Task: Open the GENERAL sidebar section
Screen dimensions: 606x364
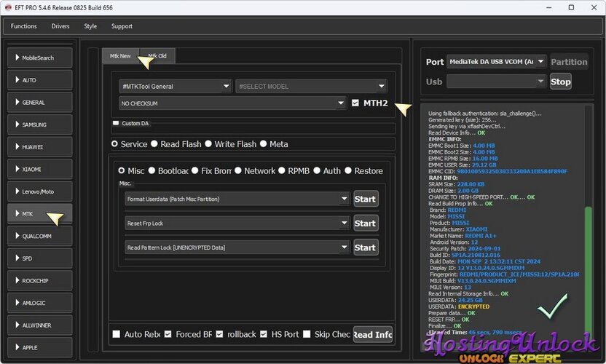Action: click(x=39, y=103)
